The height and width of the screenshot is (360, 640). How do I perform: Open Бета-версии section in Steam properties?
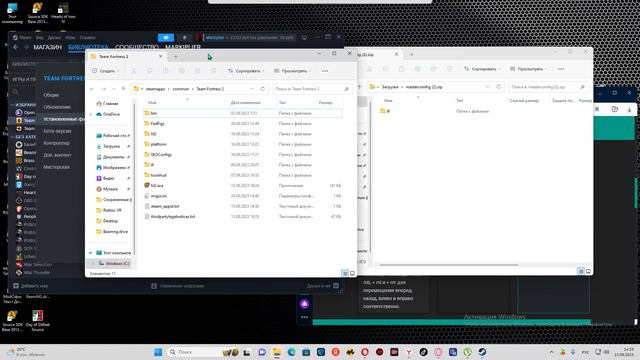tap(57, 131)
